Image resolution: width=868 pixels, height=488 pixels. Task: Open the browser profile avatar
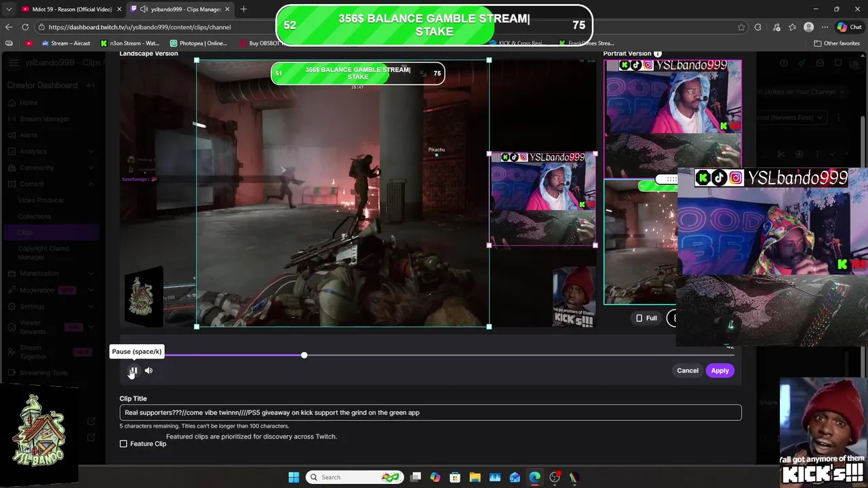click(x=808, y=27)
